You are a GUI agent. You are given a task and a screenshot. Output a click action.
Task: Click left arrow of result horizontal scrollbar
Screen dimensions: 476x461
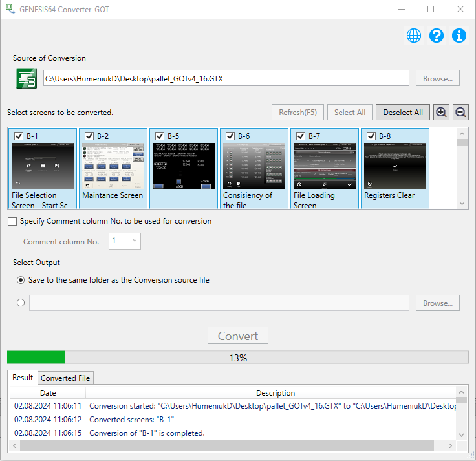pos(15,446)
